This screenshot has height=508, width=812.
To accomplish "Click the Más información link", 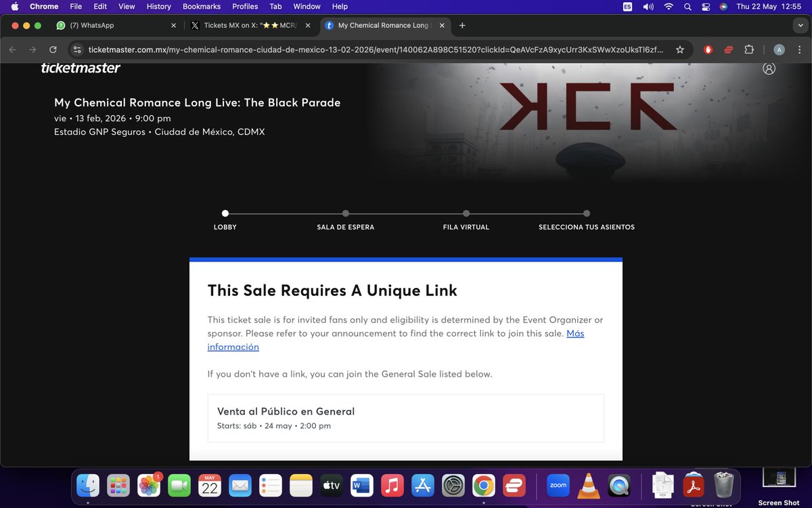I will pos(396,340).
